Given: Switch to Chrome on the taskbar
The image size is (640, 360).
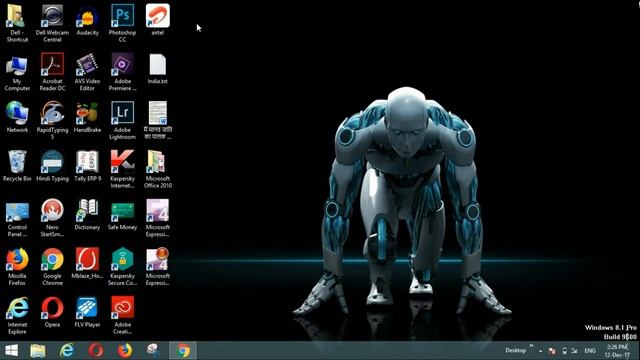Looking at the screenshot, I should [183, 351].
